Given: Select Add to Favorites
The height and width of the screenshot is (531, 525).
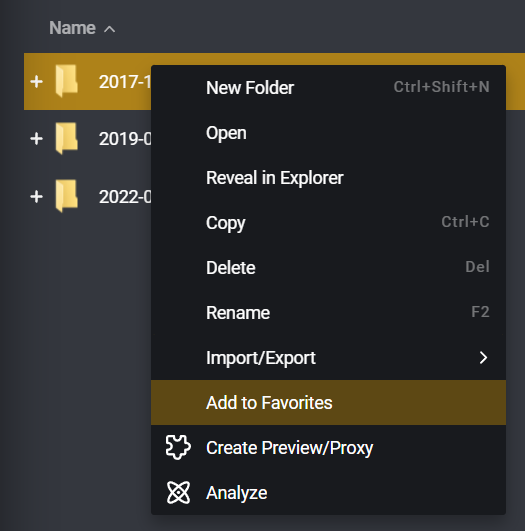Looking at the screenshot, I should click(328, 403).
